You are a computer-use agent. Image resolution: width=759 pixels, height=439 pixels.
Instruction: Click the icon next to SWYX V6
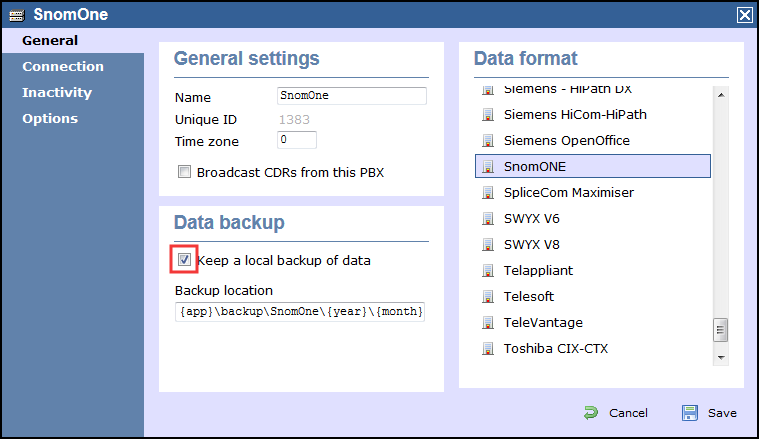(x=489, y=219)
